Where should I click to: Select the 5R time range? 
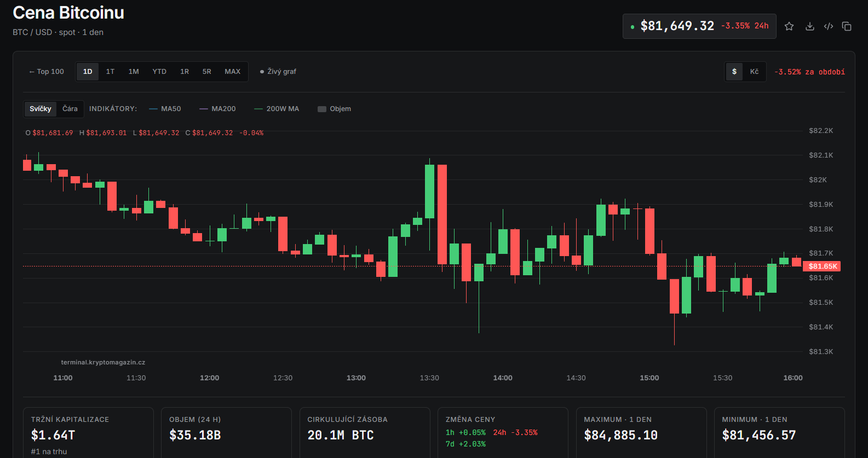(206, 72)
